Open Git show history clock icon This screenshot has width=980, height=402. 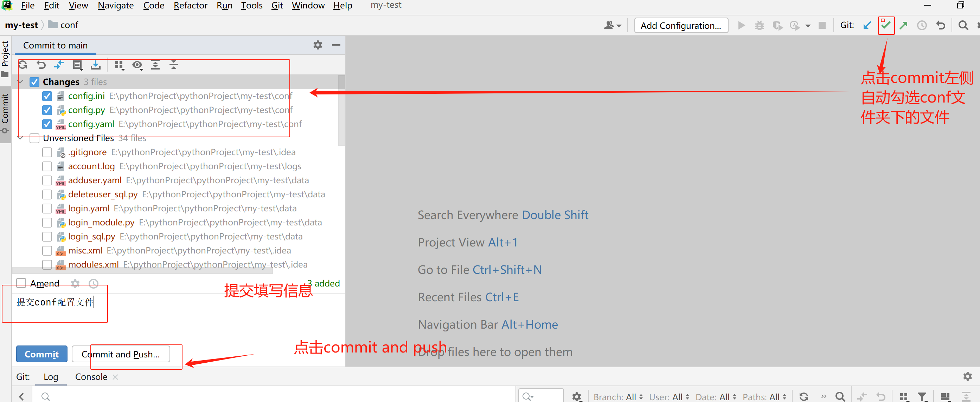coord(922,26)
